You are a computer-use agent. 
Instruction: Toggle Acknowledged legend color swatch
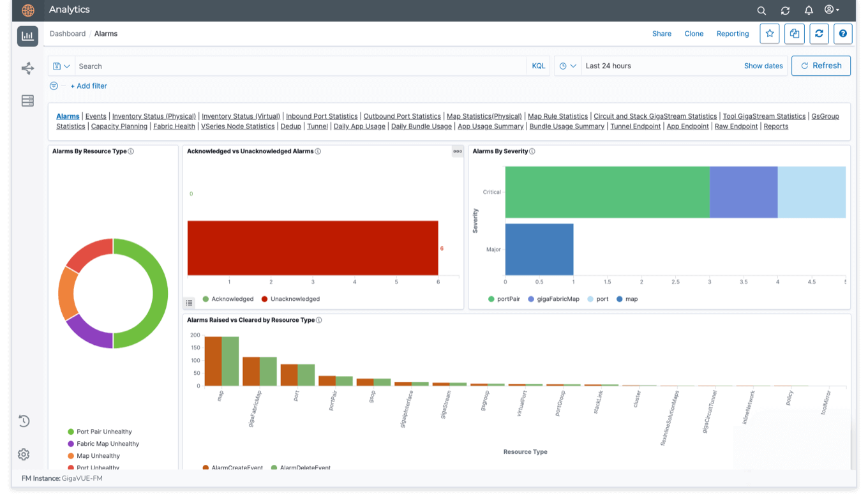(x=206, y=299)
